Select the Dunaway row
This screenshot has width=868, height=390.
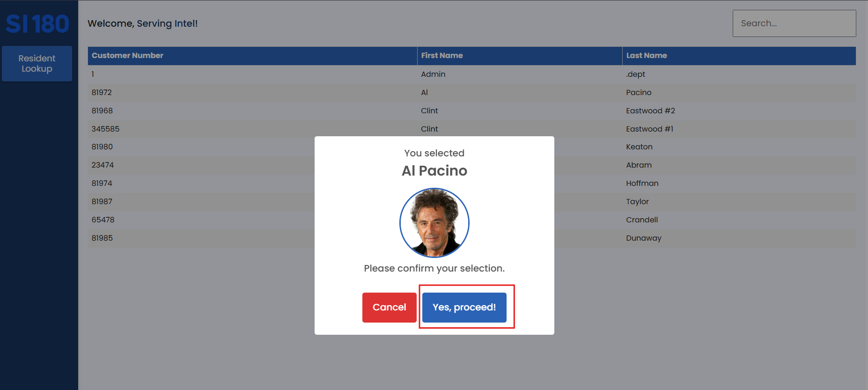[x=643, y=238]
